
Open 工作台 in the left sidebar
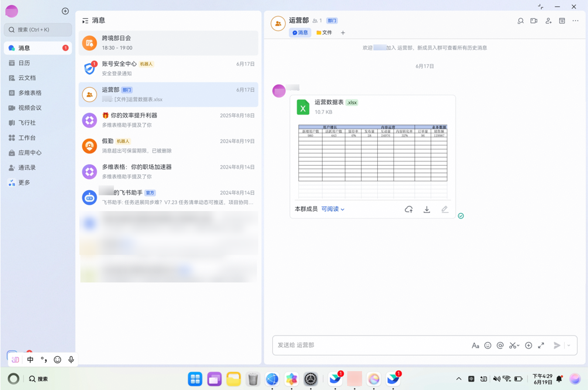point(38,137)
